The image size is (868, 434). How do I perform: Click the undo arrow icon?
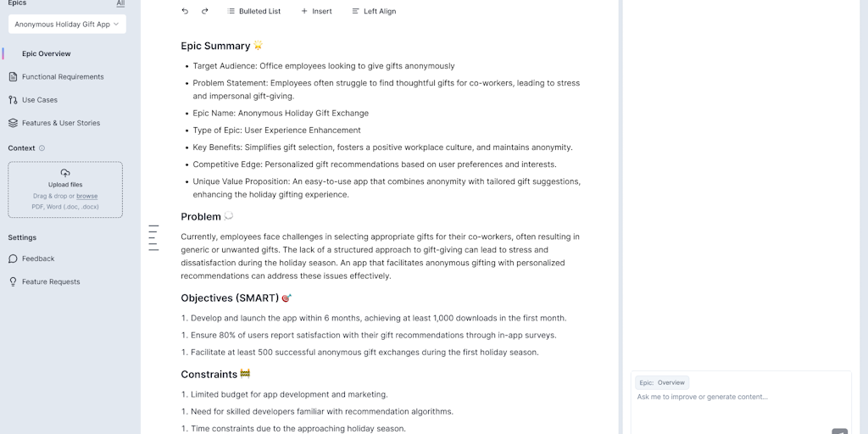[x=185, y=11]
